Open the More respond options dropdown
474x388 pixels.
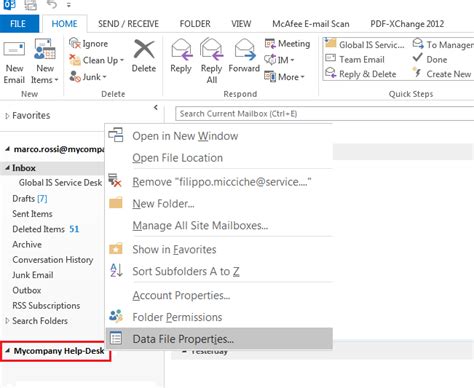tap(284, 77)
